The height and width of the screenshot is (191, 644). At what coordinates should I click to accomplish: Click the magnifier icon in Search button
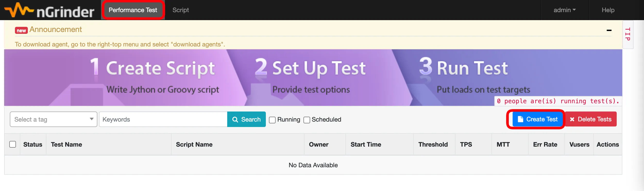click(235, 120)
